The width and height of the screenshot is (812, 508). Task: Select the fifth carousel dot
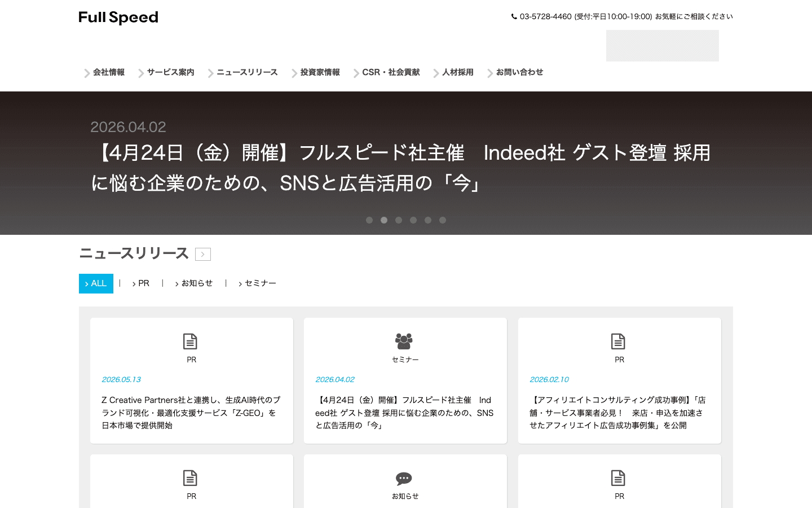[x=428, y=220]
